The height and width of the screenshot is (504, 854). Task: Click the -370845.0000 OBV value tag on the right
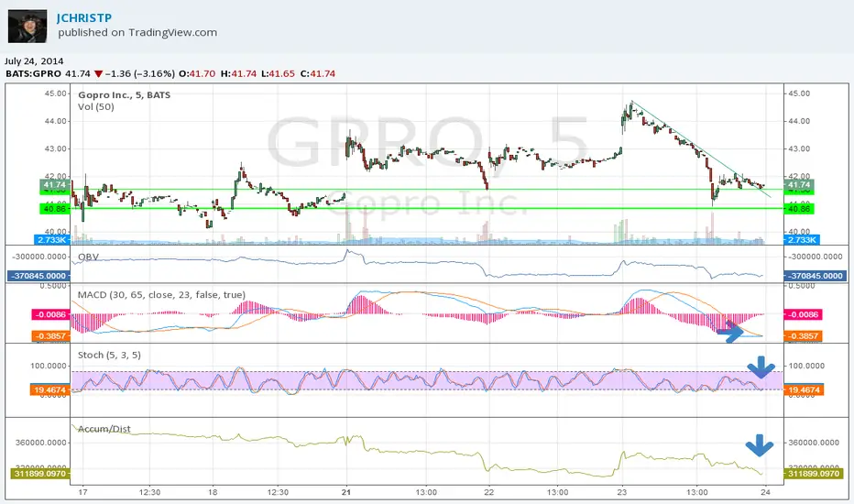coord(815,276)
